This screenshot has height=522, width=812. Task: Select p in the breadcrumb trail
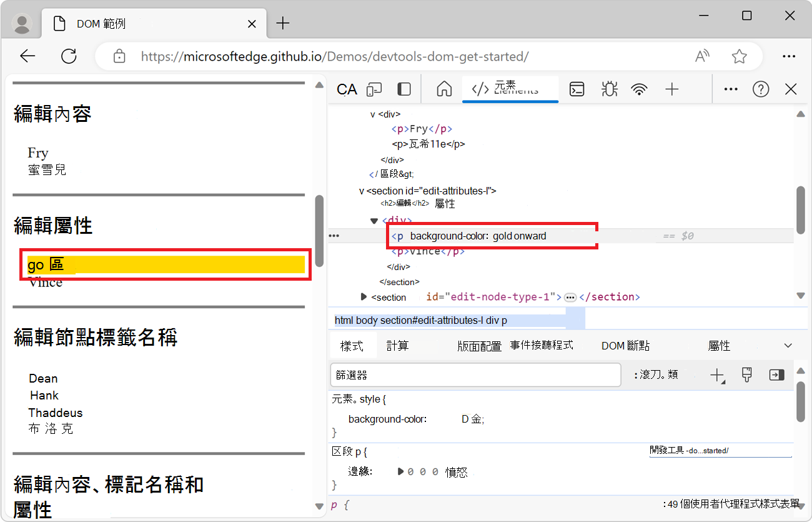coord(505,321)
